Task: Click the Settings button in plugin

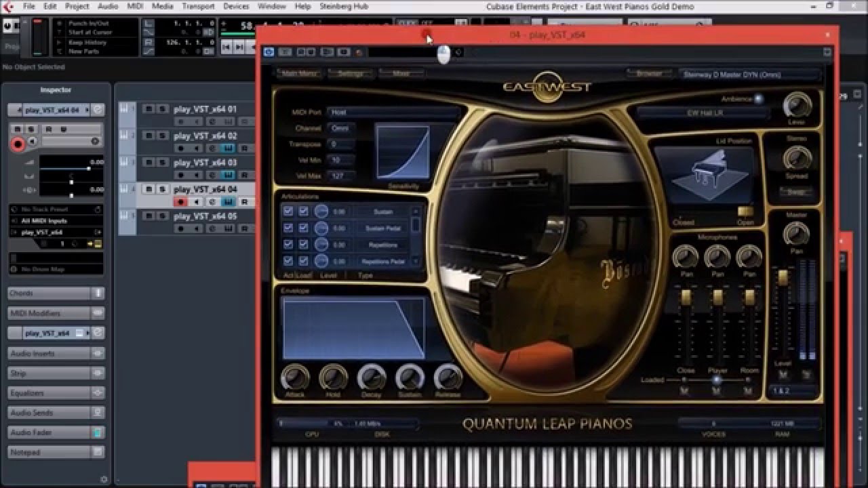Action: point(351,73)
